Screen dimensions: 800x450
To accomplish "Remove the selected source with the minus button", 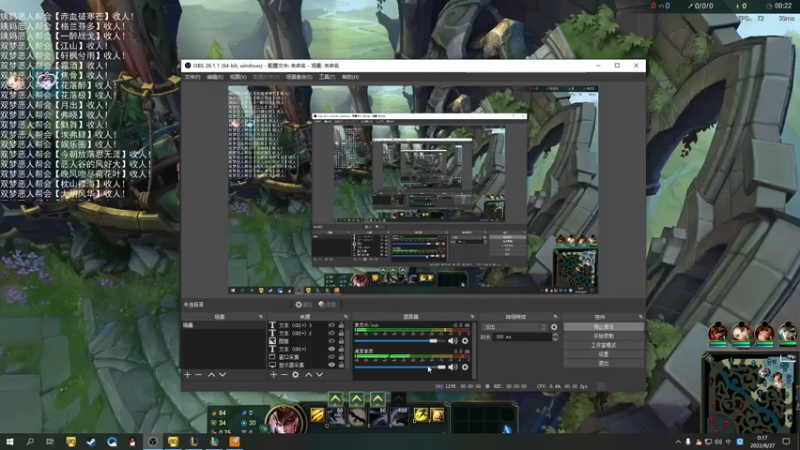I will point(284,374).
